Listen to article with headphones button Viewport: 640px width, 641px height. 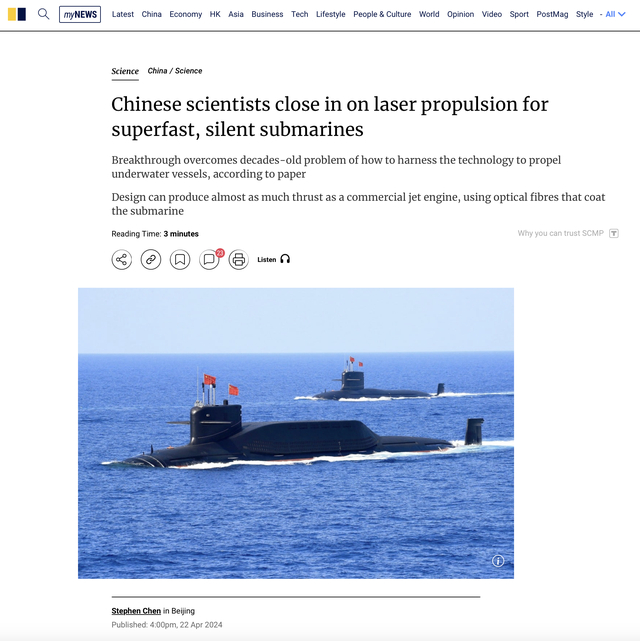pos(274,259)
